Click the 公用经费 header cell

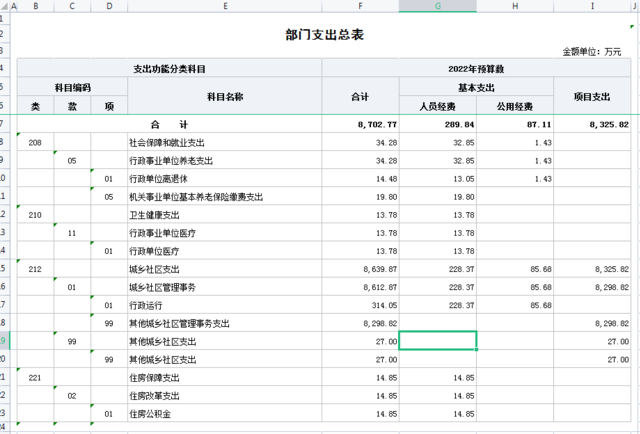(515, 106)
